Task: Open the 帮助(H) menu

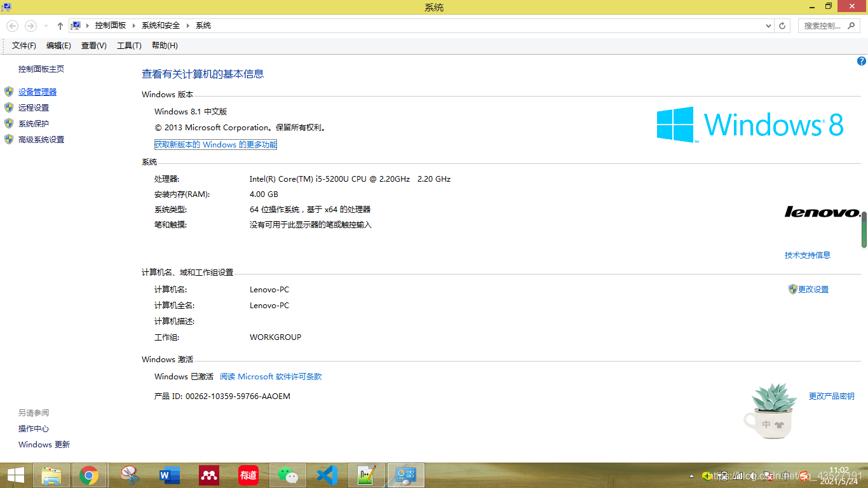Action: click(165, 46)
